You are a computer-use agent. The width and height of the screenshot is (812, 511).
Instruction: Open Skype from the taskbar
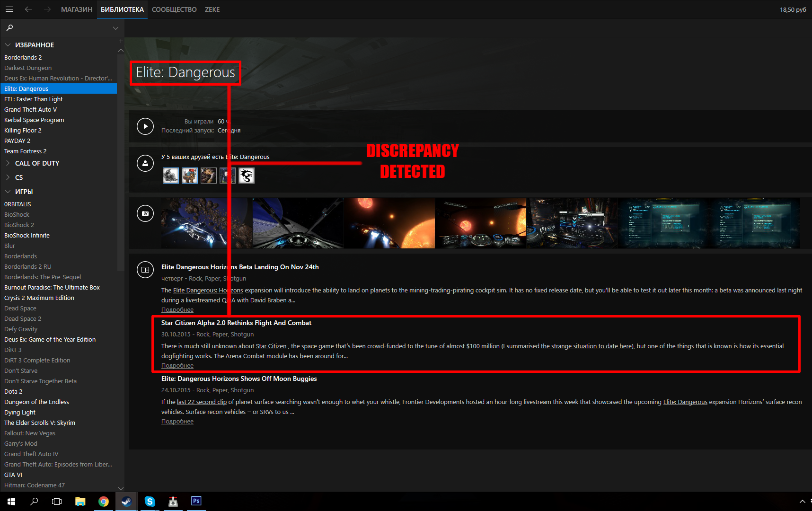pos(150,502)
